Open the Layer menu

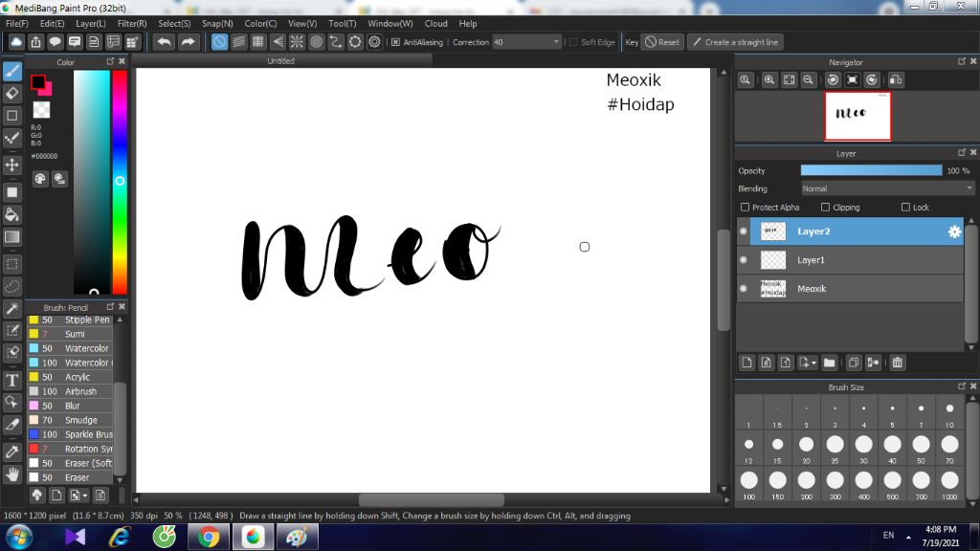coord(91,23)
